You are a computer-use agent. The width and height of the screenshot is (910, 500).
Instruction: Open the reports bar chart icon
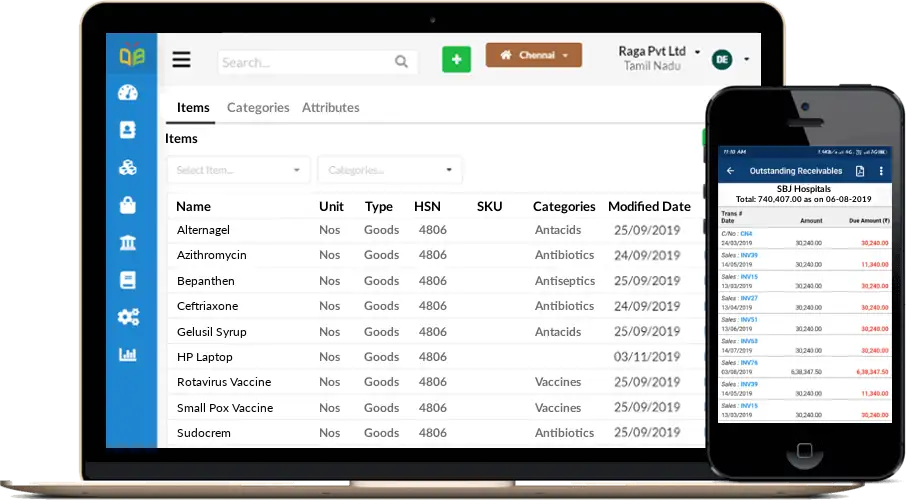[128, 354]
